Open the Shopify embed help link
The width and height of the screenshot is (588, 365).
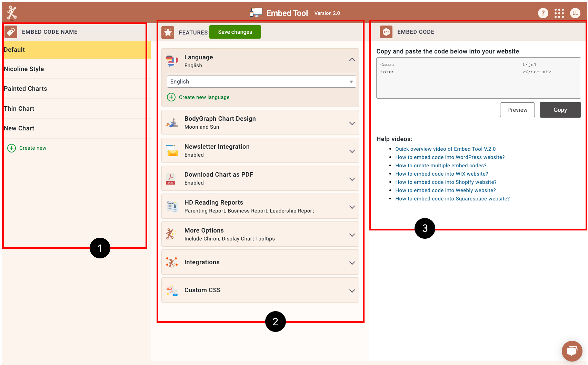[446, 182]
